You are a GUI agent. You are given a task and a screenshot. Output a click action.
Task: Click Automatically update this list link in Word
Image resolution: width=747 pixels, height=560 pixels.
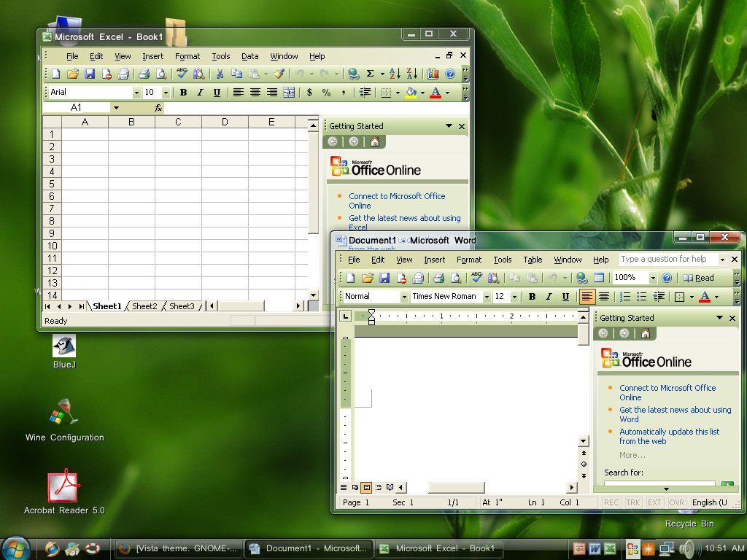pos(670,436)
